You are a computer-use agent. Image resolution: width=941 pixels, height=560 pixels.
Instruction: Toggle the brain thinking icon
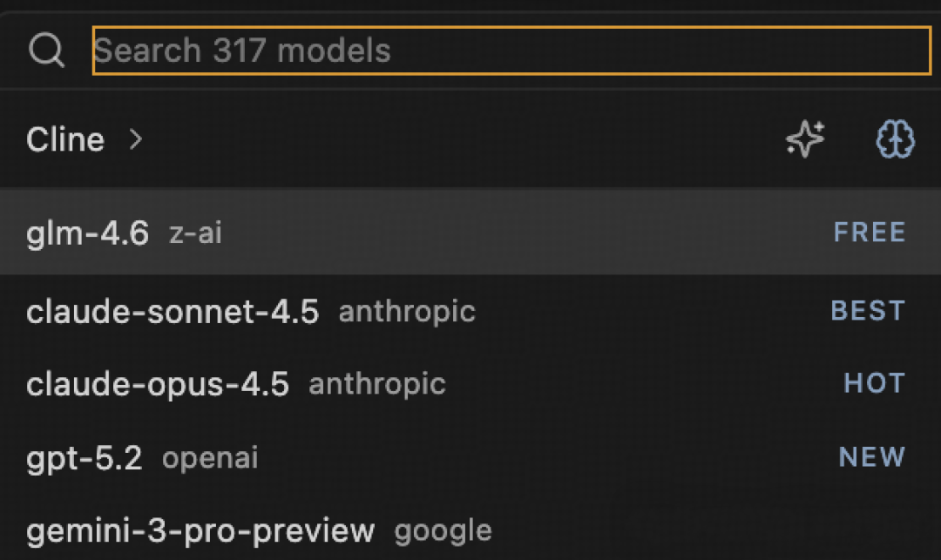(x=895, y=139)
